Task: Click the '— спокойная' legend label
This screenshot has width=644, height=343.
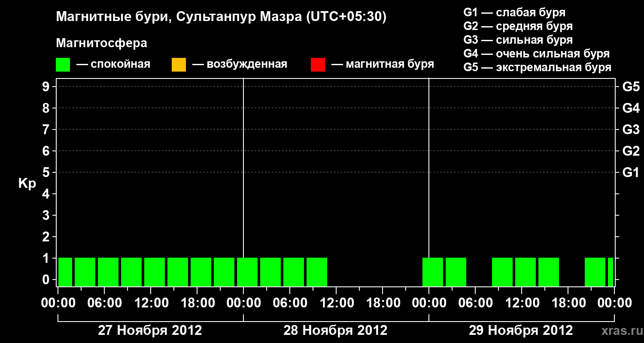Action: [x=113, y=65]
